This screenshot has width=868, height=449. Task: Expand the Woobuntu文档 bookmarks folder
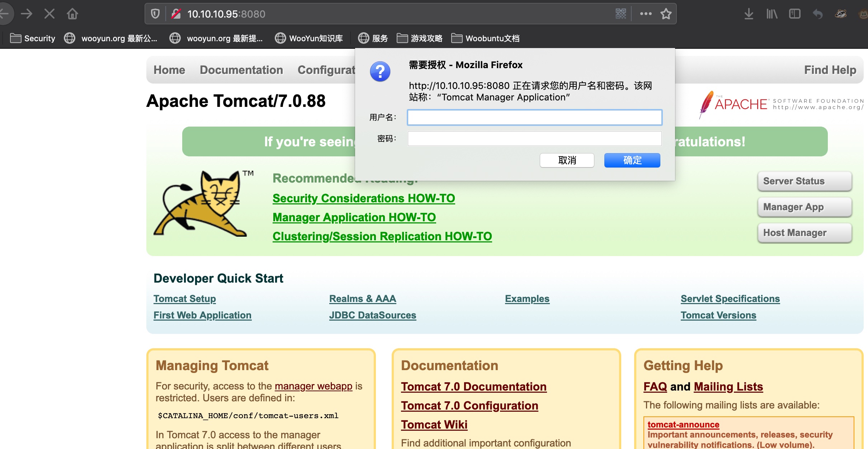click(485, 38)
